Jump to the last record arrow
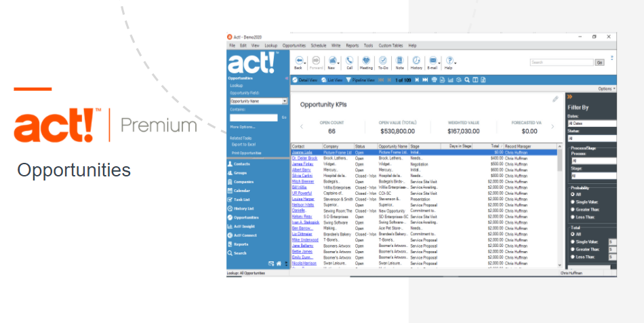This screenshot has height=323, width=644. tap(425, 80)
